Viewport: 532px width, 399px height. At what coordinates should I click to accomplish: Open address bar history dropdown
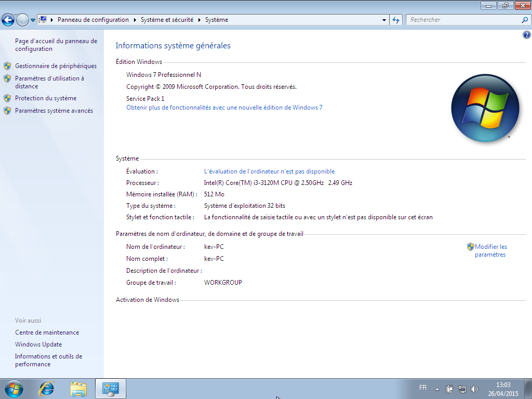(384, 20)
